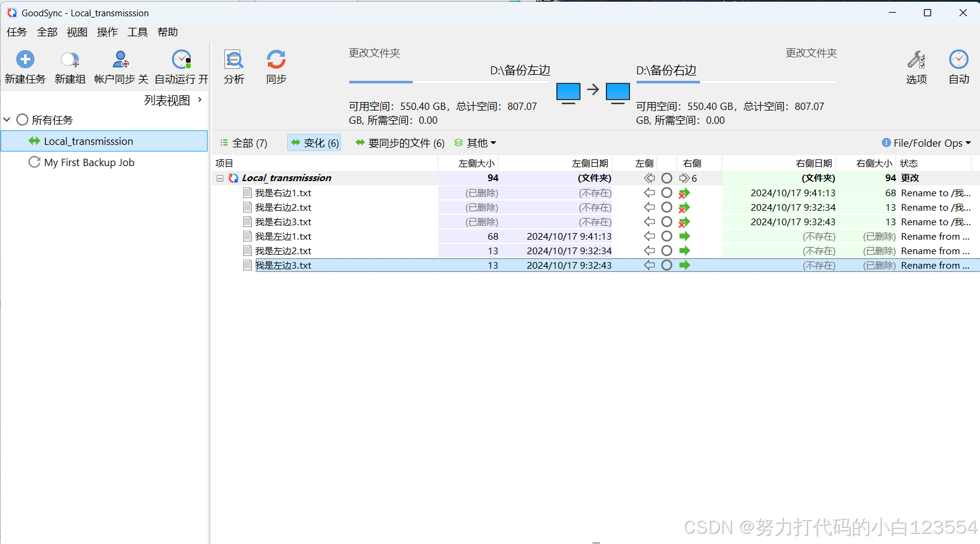This screenshot has width=980, height=544.
Task: Open Options (选项) wrench icon
Action: tap(916, 59)
